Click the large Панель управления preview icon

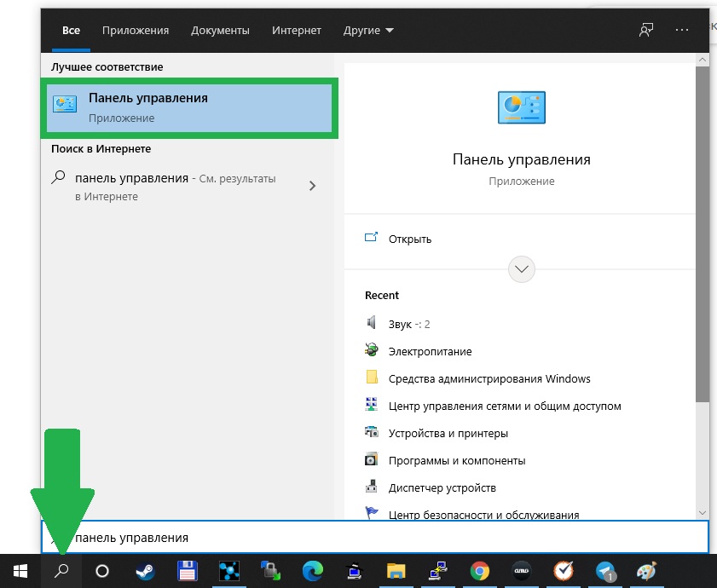pyautogui.click(x=521, y=107)
